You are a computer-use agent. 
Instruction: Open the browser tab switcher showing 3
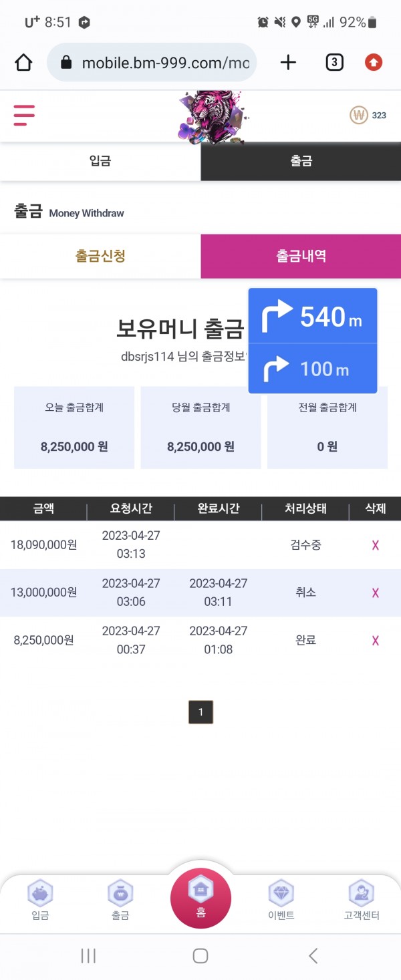pos(334,63)
